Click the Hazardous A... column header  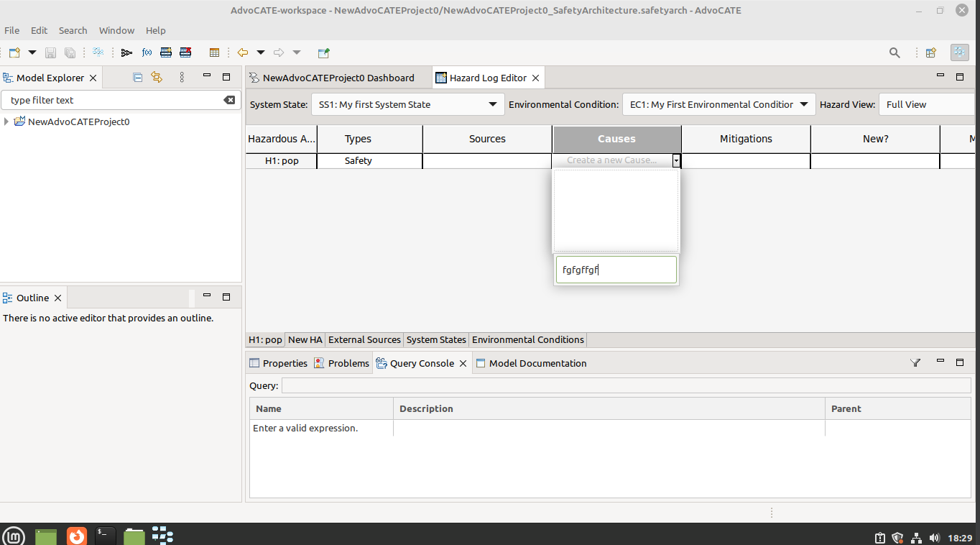(281, 139)
